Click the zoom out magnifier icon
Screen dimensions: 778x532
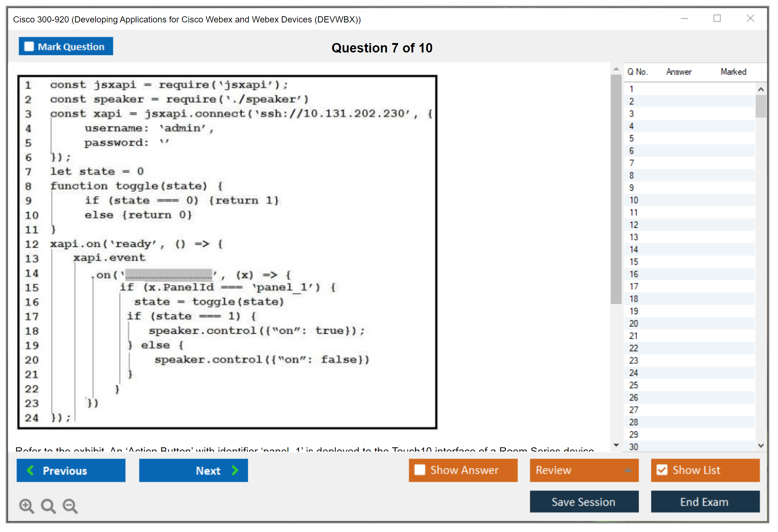pos(70,506)
